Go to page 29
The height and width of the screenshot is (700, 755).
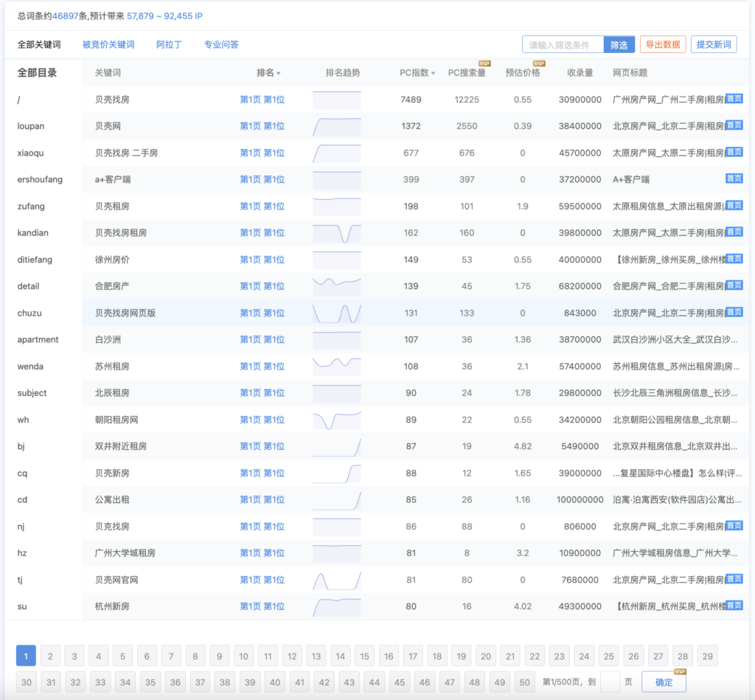click(x=707, y=656)
